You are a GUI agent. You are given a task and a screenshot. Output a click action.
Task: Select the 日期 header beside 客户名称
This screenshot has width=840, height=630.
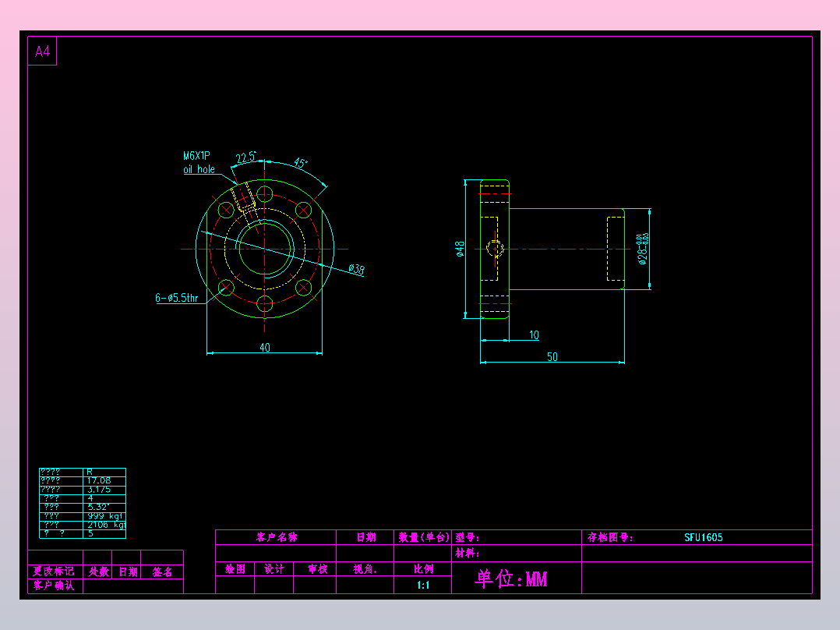pyautogui.click(x=366, y=537)
